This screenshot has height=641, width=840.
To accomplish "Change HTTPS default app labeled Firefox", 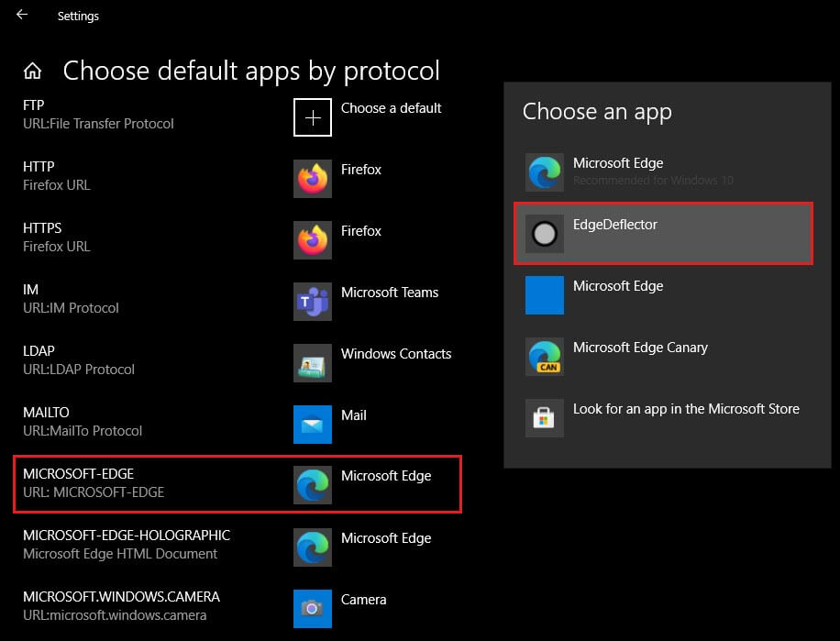I will [x=361, y=231].
